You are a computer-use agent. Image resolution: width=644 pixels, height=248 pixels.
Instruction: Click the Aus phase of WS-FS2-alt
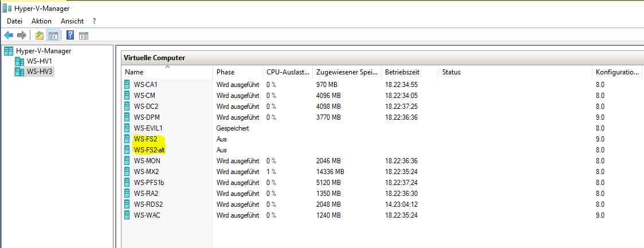pyautogui.click(x=221, y=150)
